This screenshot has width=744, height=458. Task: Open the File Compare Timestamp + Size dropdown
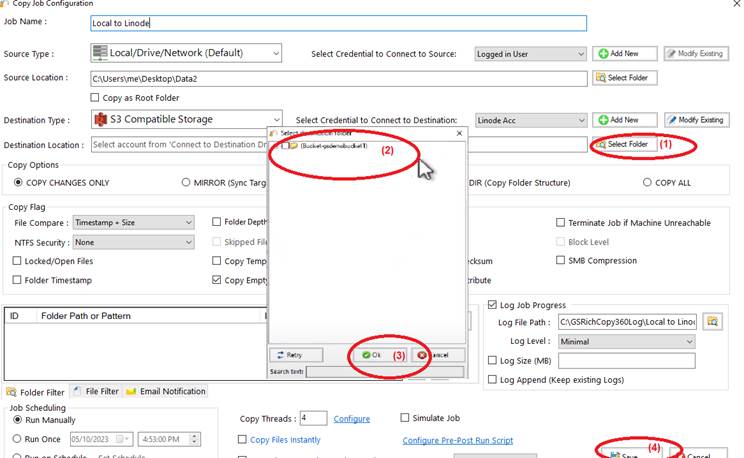[x=133, y=223]
